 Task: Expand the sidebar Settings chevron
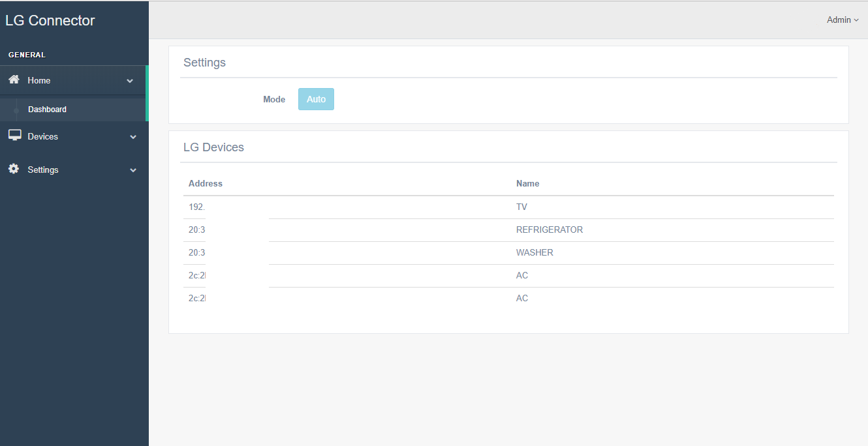(133, 170)
